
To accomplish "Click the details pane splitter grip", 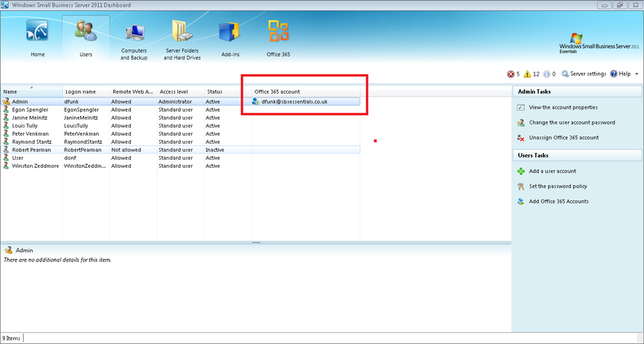I will pos(256,242).
